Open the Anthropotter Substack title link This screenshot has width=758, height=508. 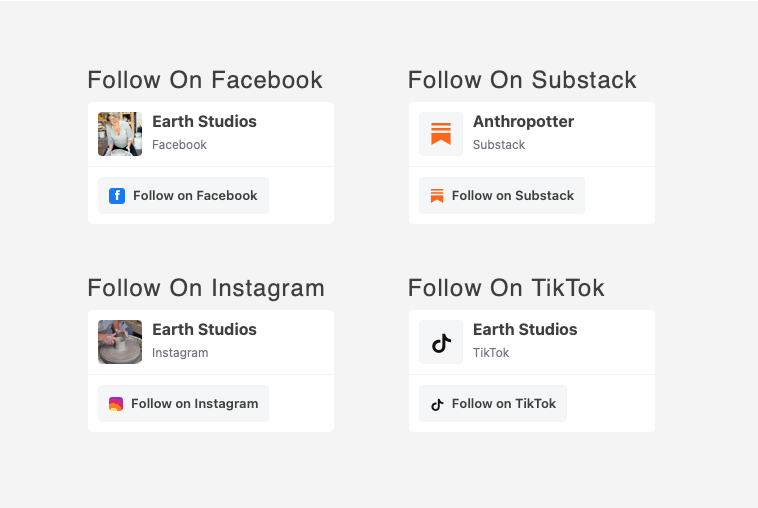[523, 122]
